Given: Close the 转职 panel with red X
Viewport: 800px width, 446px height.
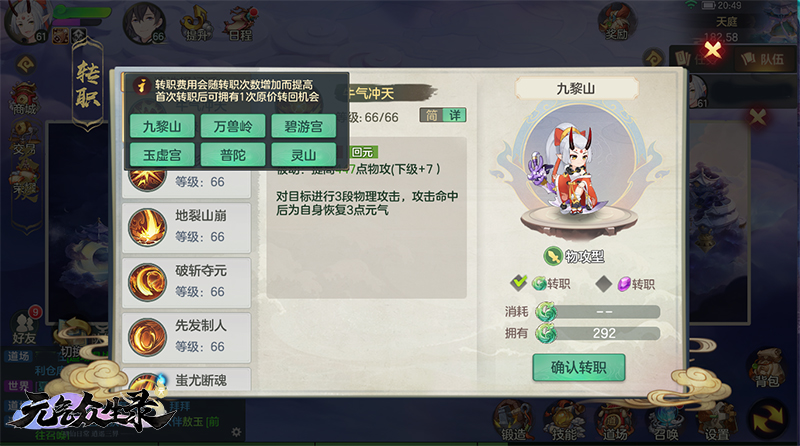Looking at the screenshot, I should [713, 49].
